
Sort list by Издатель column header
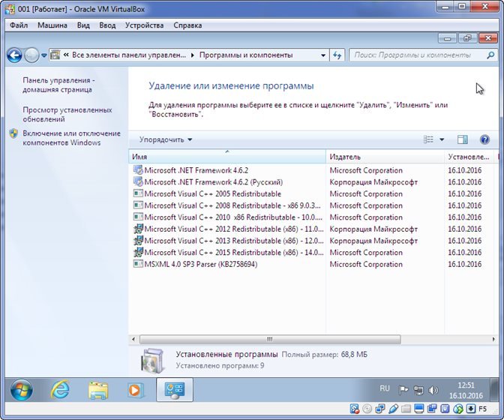point(385,157)
